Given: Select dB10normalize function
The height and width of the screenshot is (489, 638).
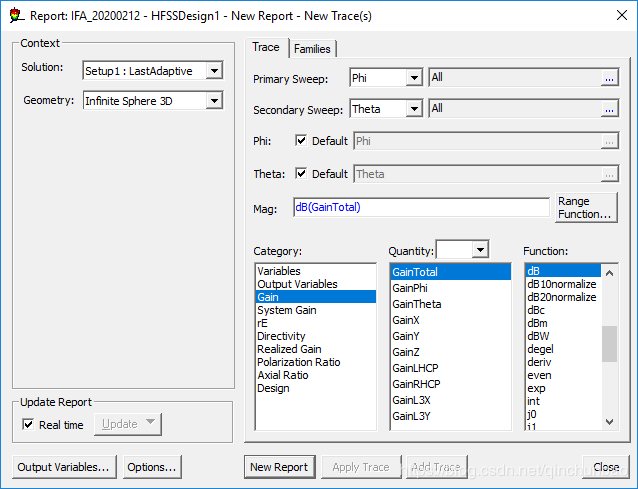Looking at the screenshot, I should pos(563,284).
